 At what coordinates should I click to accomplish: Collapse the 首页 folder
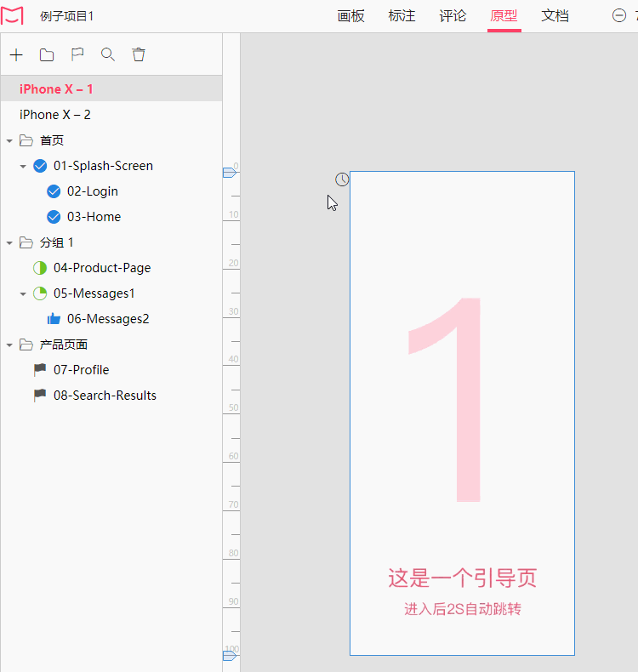click(x=9, y=140)
